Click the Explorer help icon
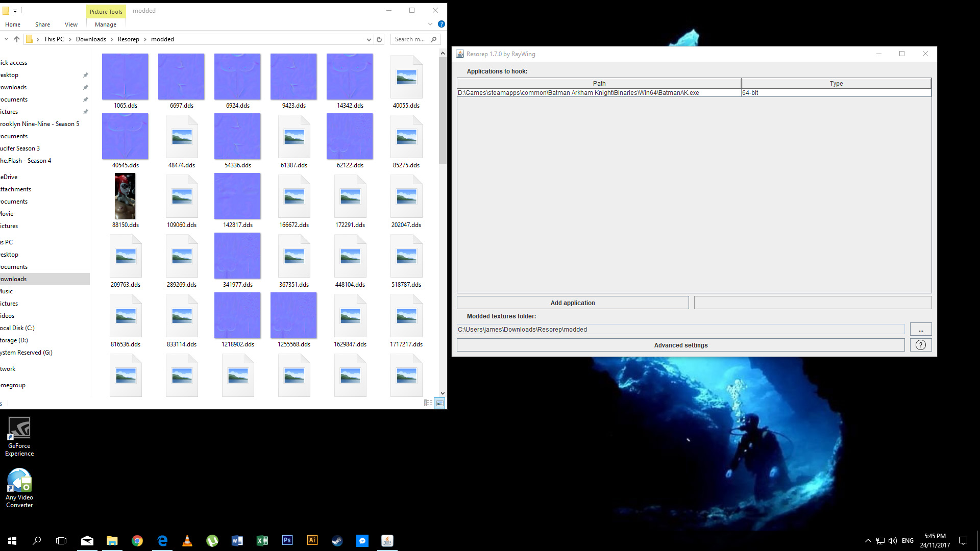Viewport: 980px width, 551px height. 442,24
